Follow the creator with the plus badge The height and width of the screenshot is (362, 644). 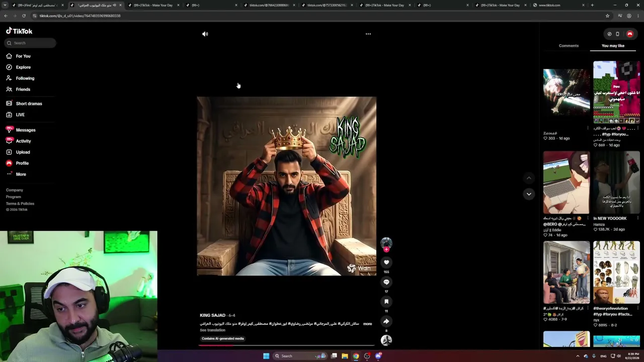[386, 249]
